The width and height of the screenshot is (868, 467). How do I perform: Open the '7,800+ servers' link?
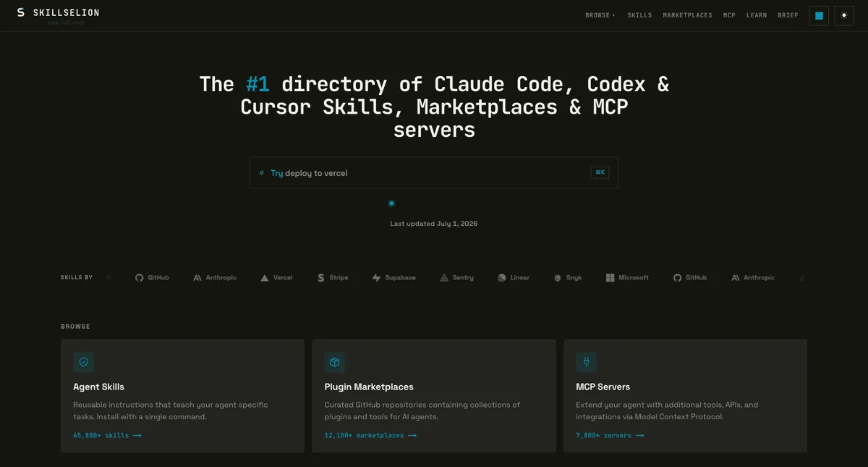click(x=610, y=435)
